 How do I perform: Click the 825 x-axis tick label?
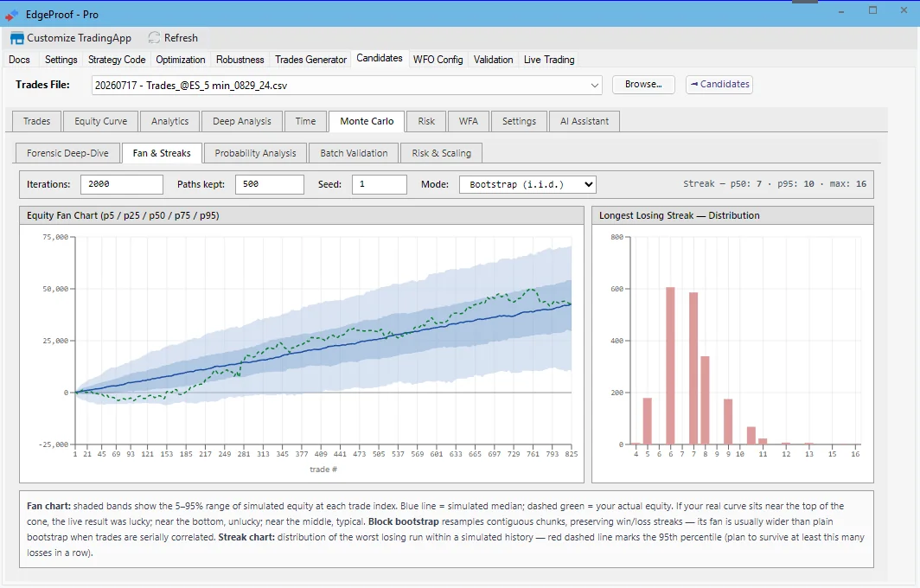point(571,454)
